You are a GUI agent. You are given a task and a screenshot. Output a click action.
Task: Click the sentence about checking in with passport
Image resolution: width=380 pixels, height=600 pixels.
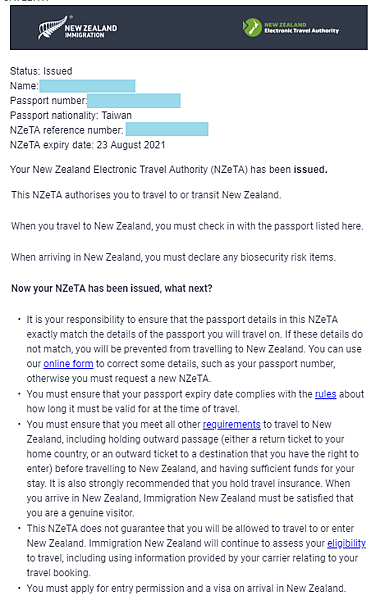tap(187, 226)
